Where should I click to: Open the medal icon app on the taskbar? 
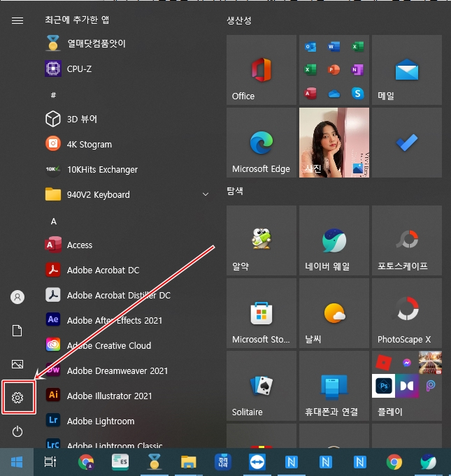click(155, 462)
